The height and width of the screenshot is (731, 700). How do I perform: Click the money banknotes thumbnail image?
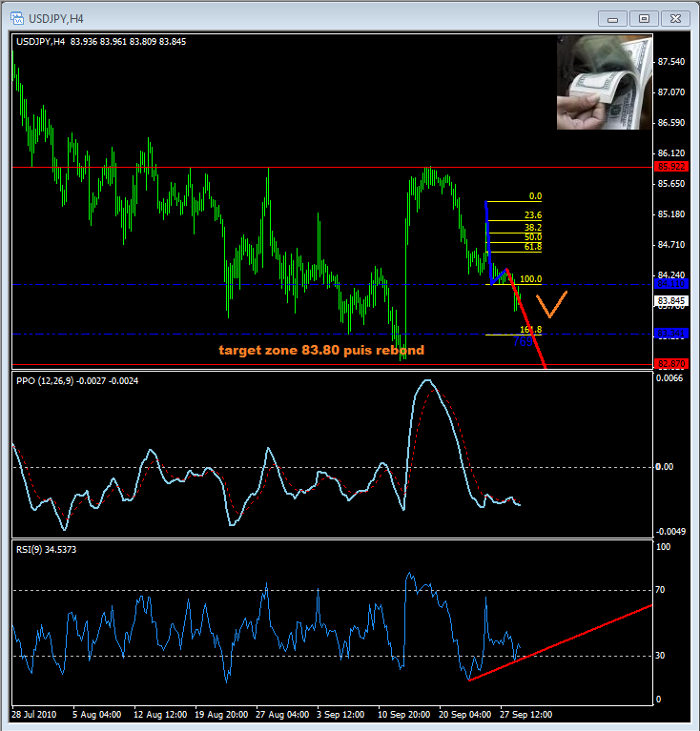(605, 83)
